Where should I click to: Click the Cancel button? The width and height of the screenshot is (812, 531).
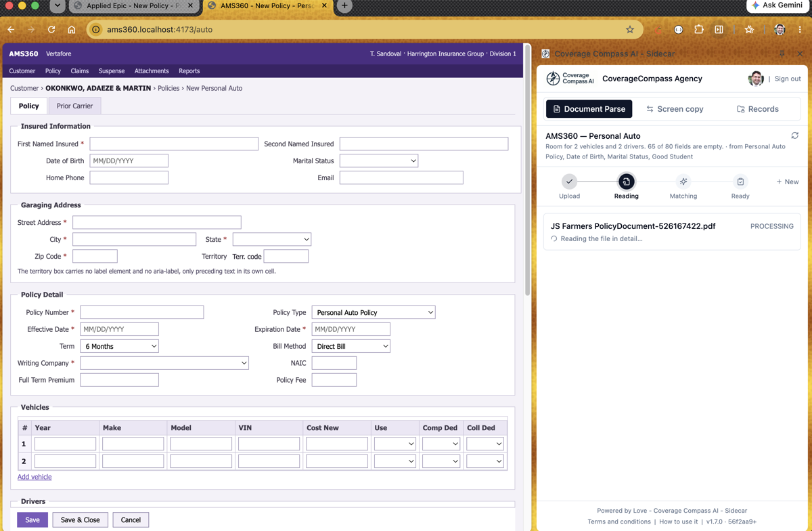pyautogui.click(x=131, y=520)
